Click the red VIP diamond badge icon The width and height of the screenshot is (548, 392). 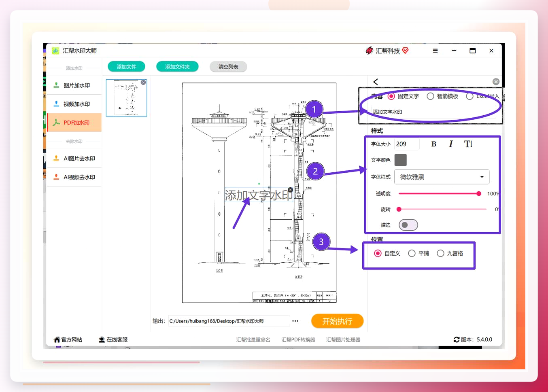click(x=405, y=51)
